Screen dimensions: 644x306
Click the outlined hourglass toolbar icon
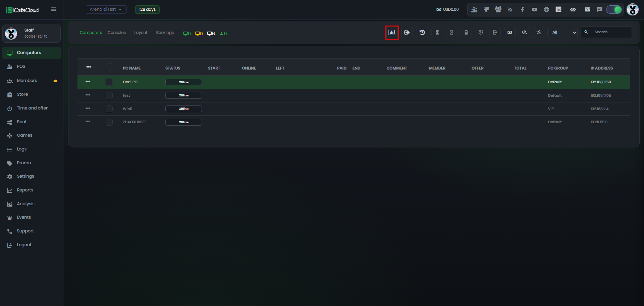[x=452, y=33]
